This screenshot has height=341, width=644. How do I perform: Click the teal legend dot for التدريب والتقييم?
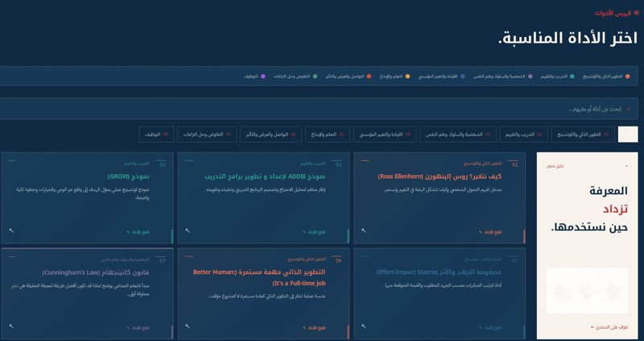point(572,77)
